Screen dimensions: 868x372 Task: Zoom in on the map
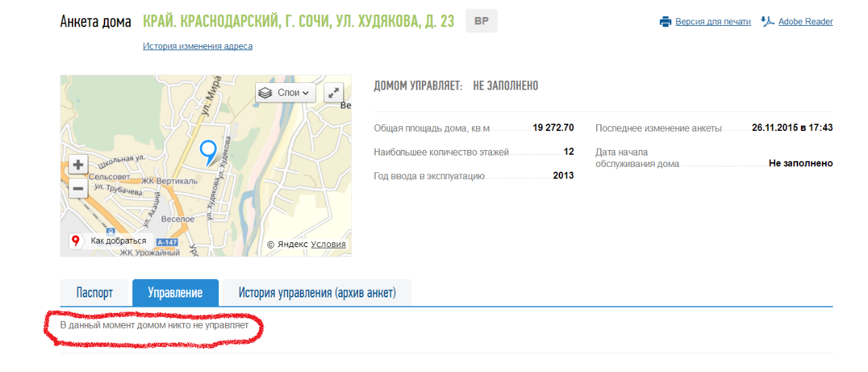point(78,165)
